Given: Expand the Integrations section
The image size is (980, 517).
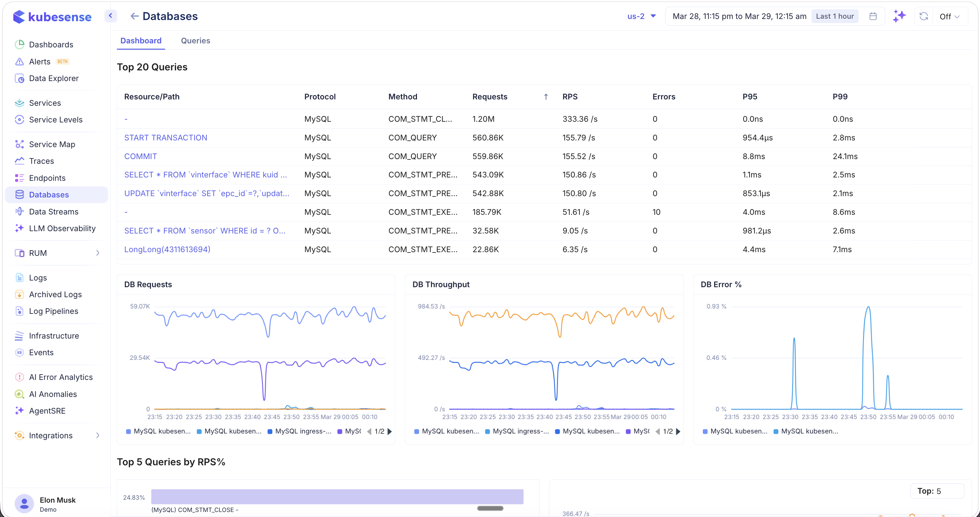Looking at the screenshot, I should pos(98,435).
